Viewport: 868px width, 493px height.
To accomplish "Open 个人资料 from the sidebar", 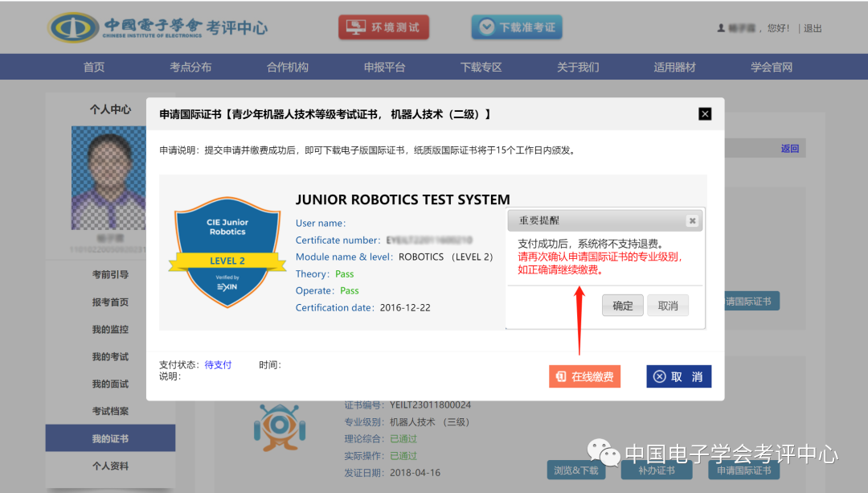I will pos(110,466).
